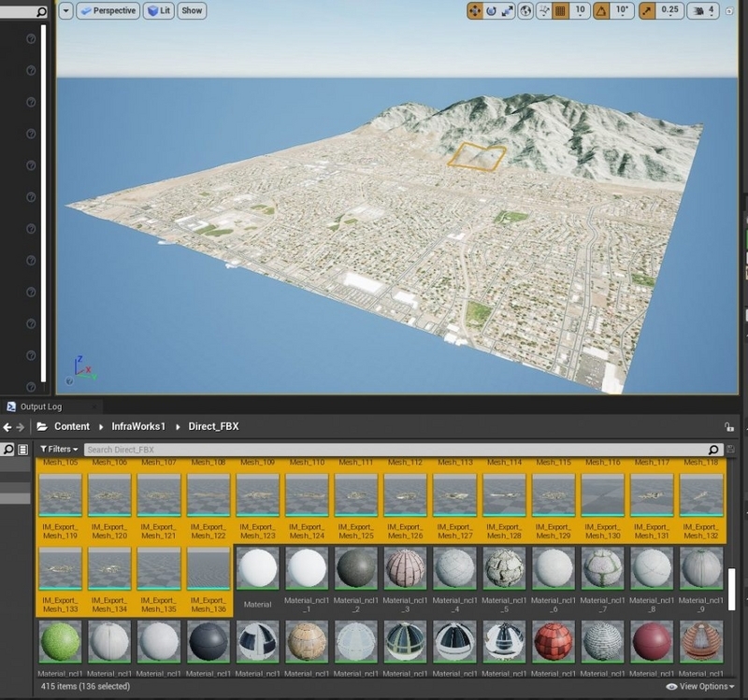Expand the arrow after InfraWorks1 in path
748x700 pixels.
pyautogui.click(x=178, y=427)
